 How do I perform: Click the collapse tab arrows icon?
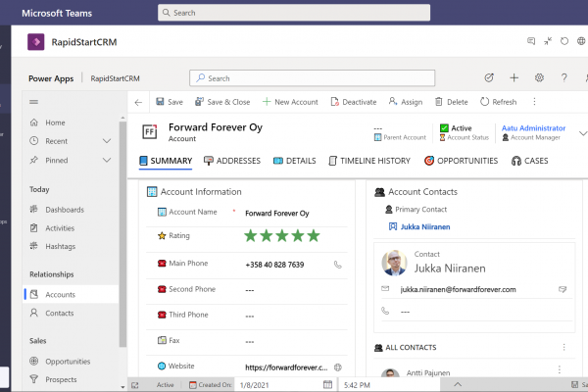pos(548,41)
